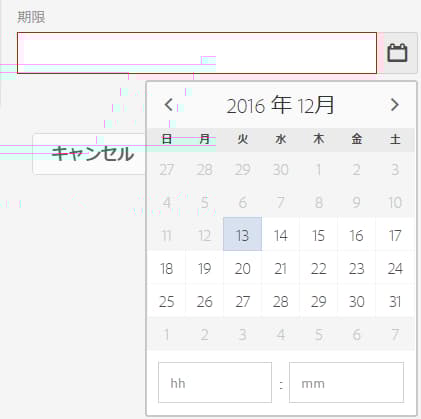Screen dimensions: 421x419
Task: Select December 17 in calendar
Action: click(395, 234)
